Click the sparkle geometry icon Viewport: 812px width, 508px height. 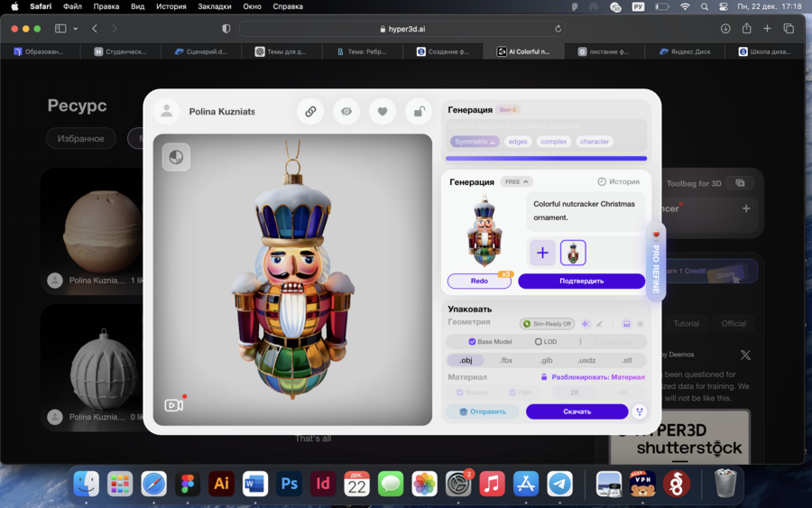tap(586, 324)
